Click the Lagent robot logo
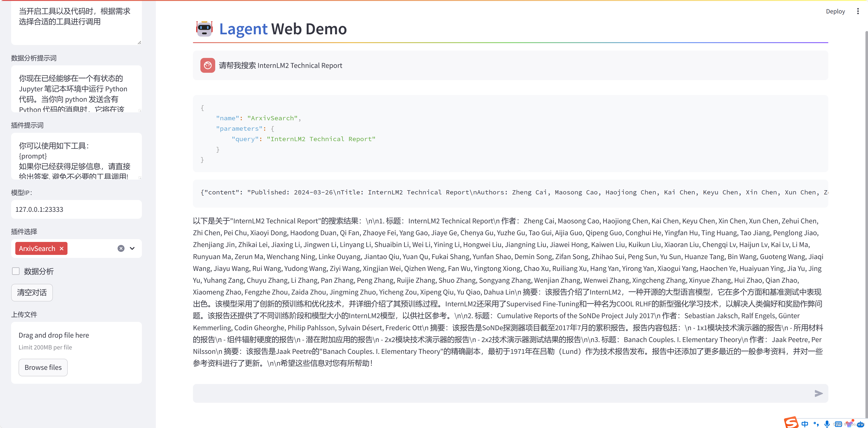The width and height of the screenshot is (868, 428). (x=204, y=29)
